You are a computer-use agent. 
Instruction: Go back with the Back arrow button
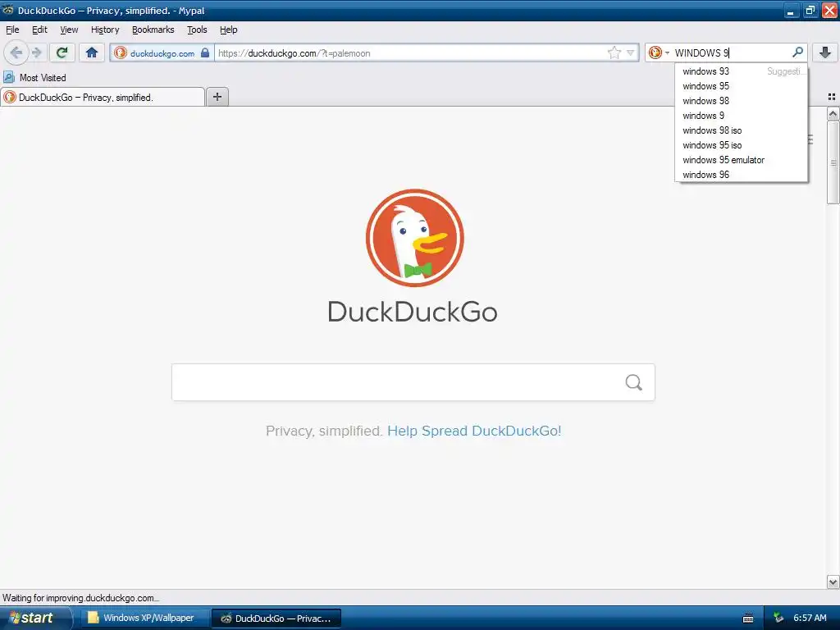point(16,52)
